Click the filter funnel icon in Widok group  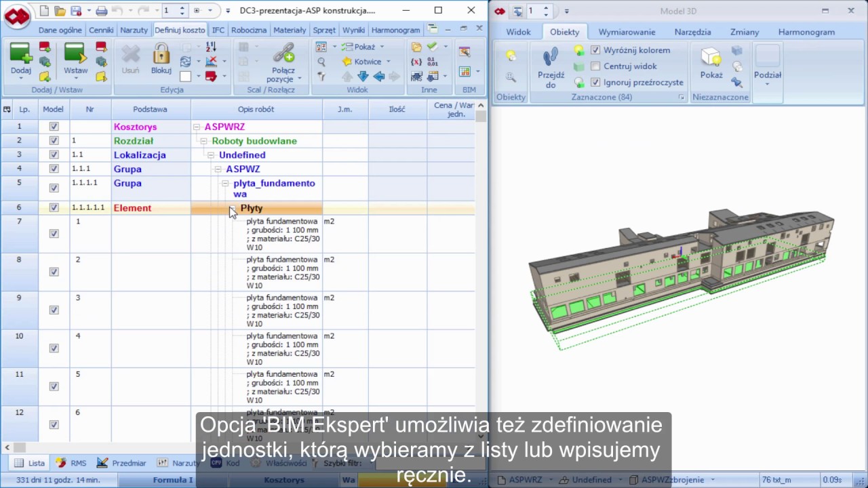[321, 77]
